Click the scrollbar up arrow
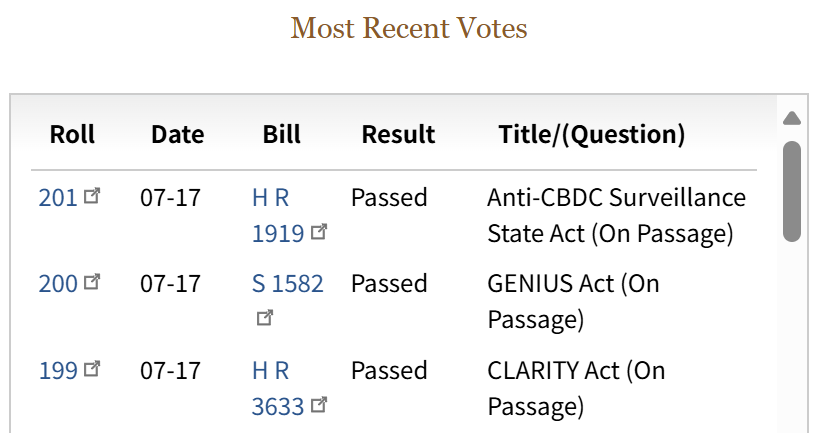The height and width of the screenshot is (433, 817). point(792,118)
